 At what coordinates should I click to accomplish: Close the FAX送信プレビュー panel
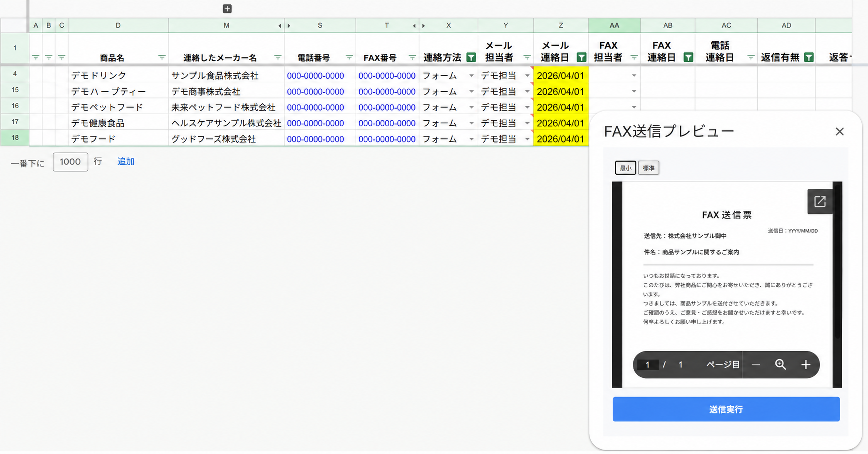tap(840, 131)
